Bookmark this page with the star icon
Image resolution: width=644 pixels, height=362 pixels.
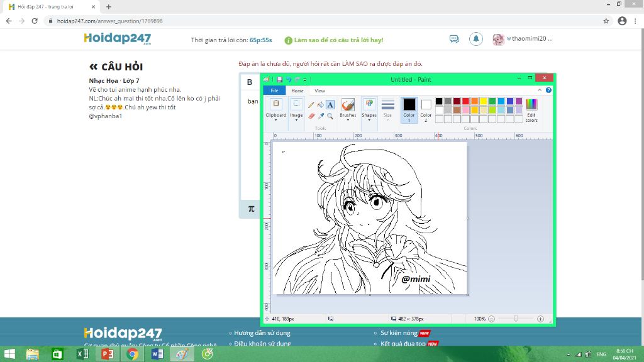pyautogui.click(x=606, y=21)
